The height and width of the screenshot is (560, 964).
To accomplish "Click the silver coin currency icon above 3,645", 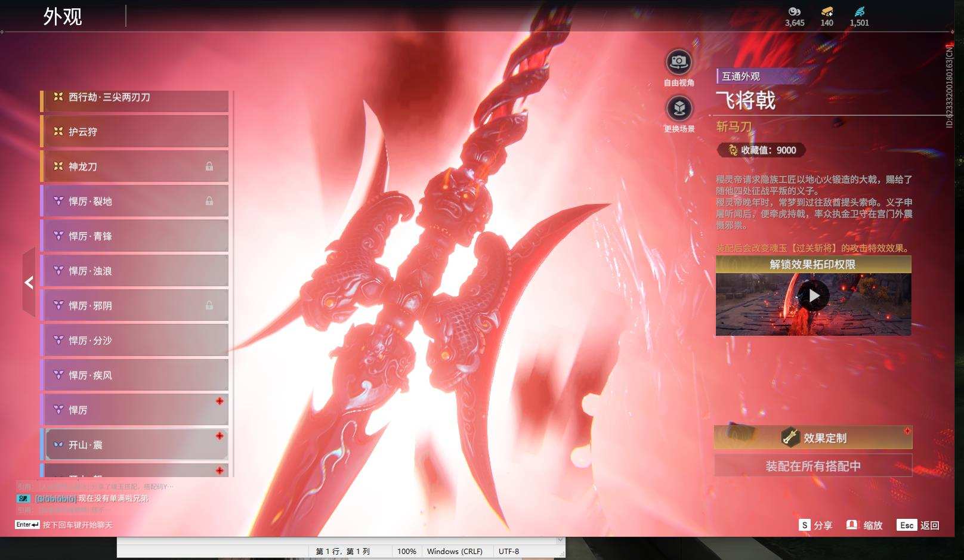I will (x=795, y=11).
